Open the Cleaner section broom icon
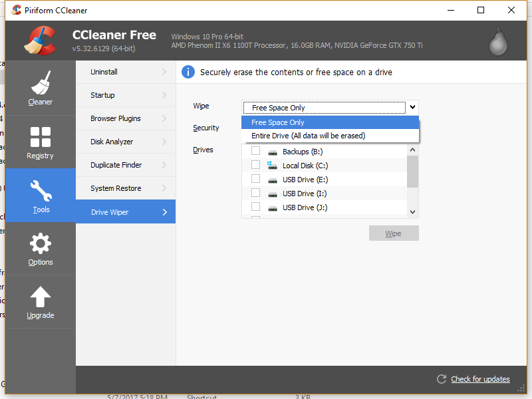Screen dimensions: 532x399 [x=41, y=82]
